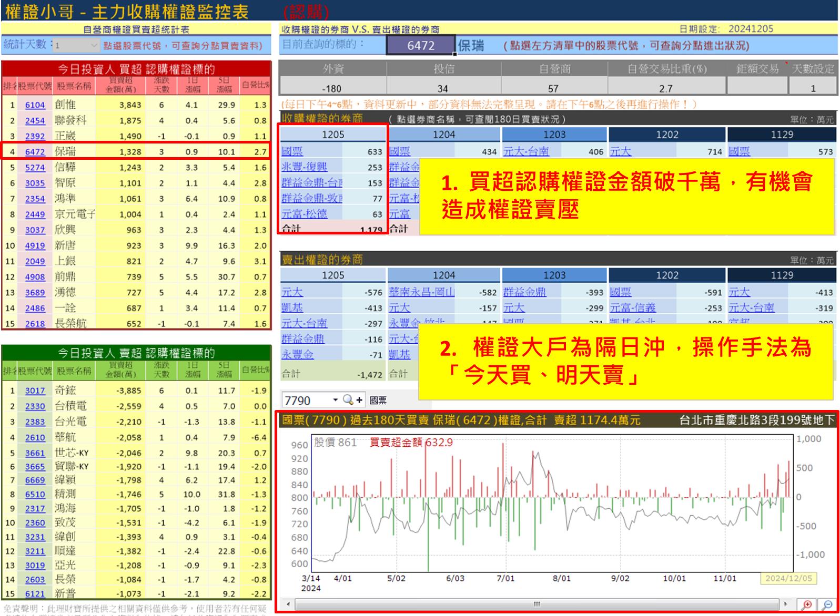
Task: Click 國票 broker under 1129 buyers
Action: [x=740, y=151]
